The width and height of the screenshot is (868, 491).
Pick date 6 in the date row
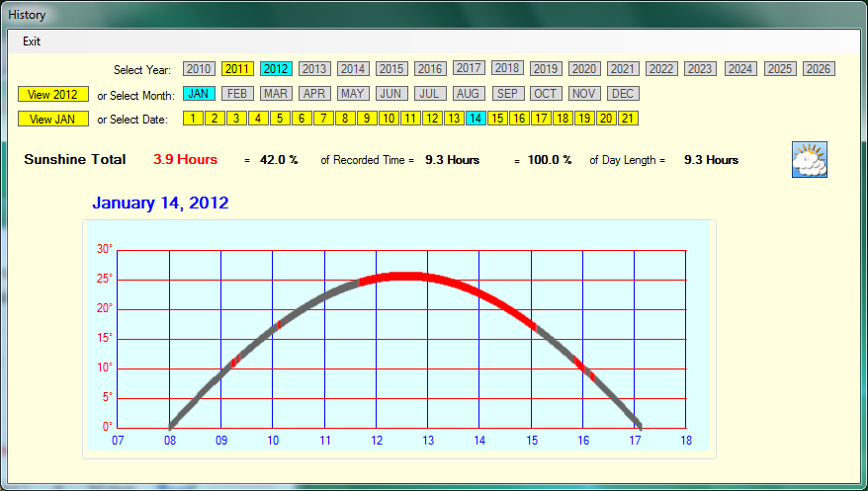[302, 119]
